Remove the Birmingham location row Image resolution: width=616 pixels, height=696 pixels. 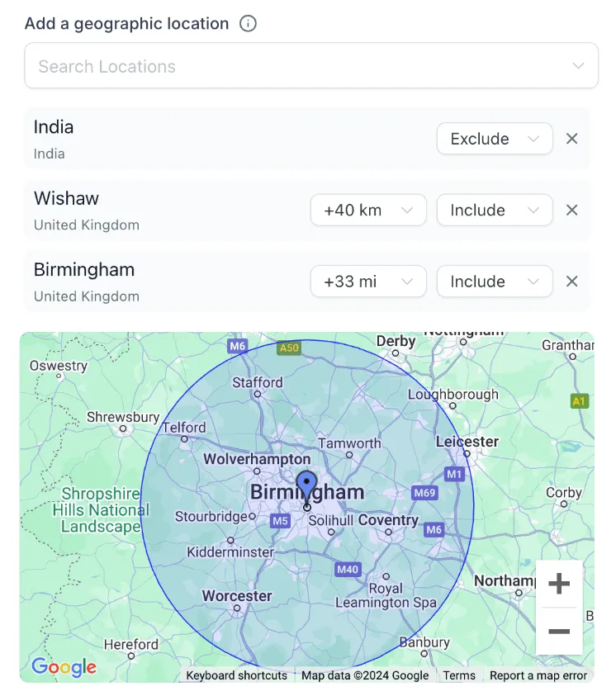571,282
